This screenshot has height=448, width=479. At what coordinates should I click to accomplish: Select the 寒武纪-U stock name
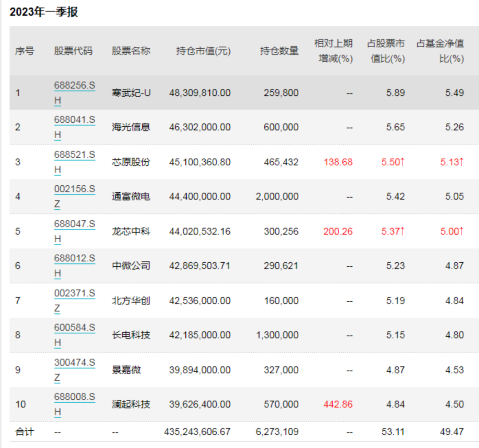coord(131,93)
